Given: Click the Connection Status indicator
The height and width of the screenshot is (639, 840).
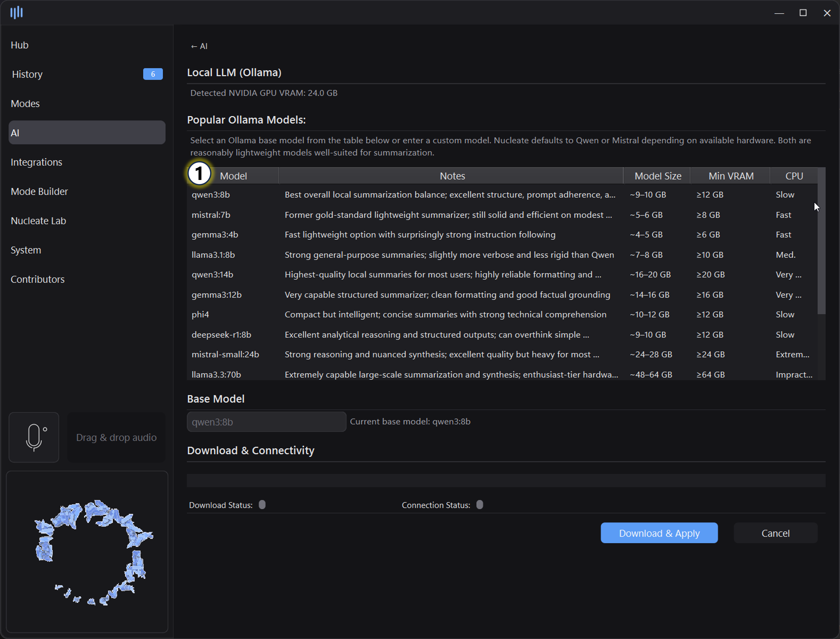Looking at the screenshot, I should point(480,505).
